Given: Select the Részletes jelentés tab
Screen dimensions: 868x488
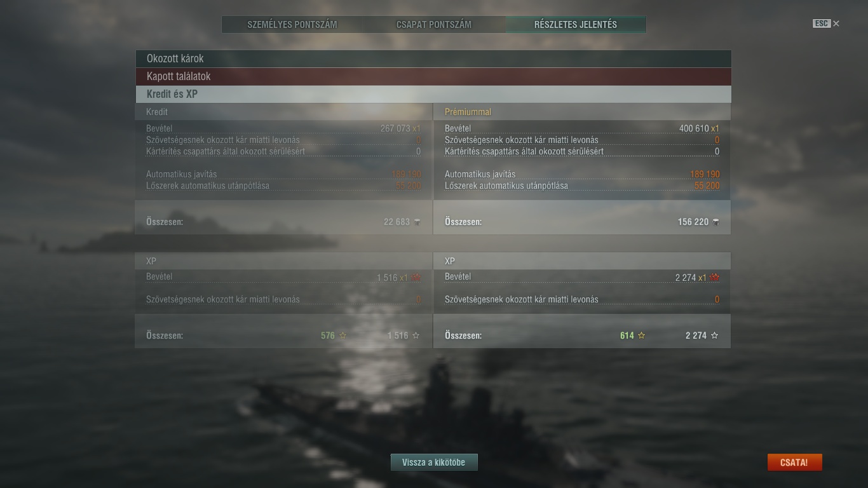Looking at the screenshot, I should coord(576,25).
